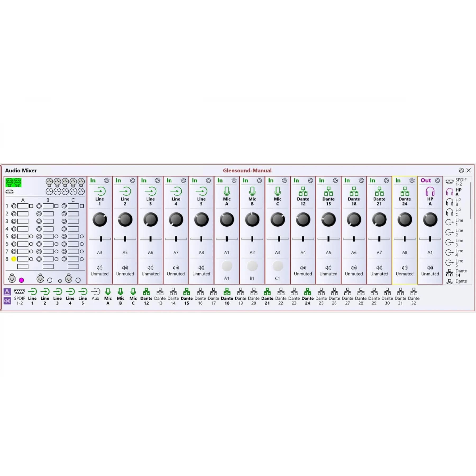Select Dante 22 in the bottom strip
This screenshot has height=476, width=476.
[x=281, y=297]
